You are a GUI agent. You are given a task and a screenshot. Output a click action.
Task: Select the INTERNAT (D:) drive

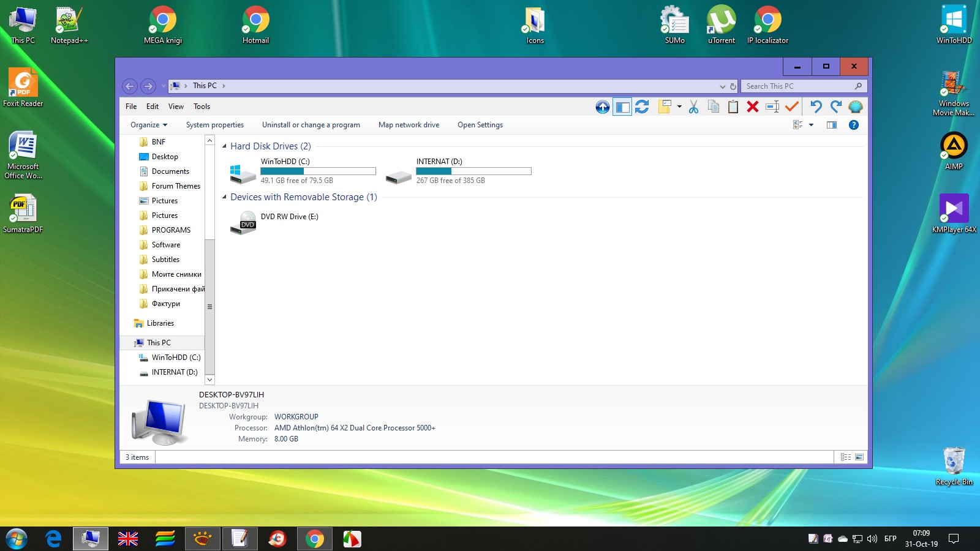click(458, 171)
